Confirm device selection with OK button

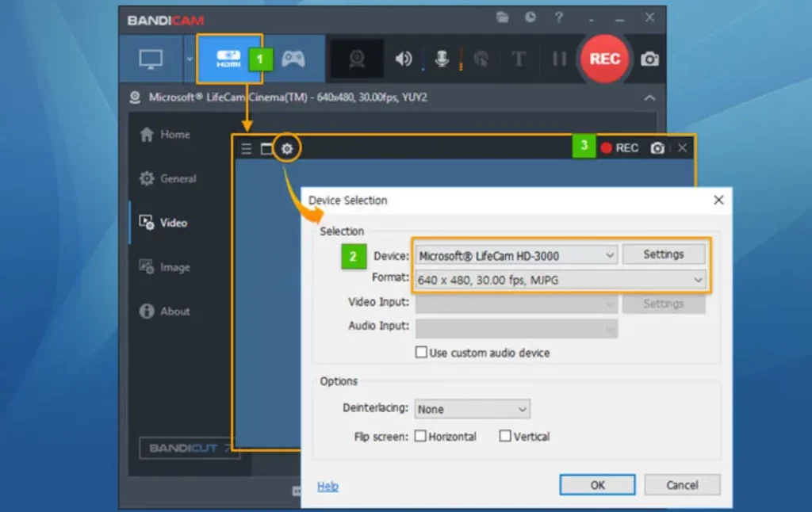[x=597, y=485]
